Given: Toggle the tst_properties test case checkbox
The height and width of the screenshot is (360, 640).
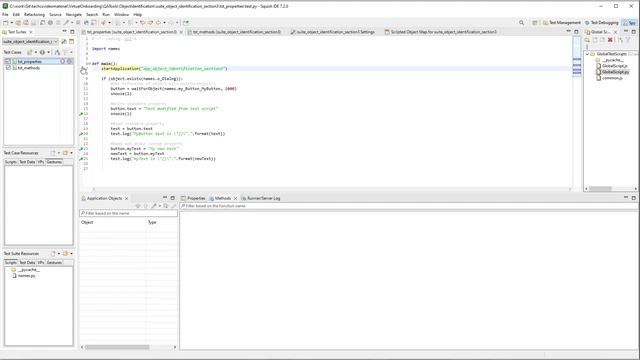Looking at the screenshot, I should click(x=8, y=62).
